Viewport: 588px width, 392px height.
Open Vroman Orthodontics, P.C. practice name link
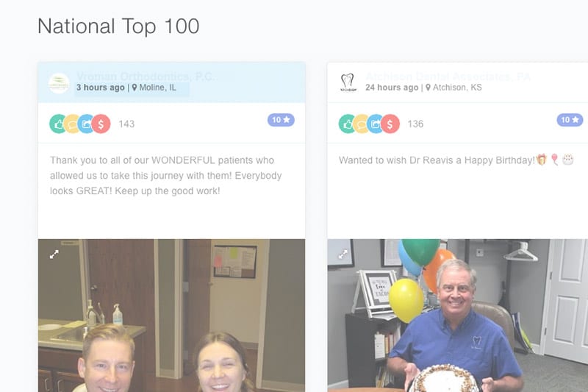(145, 76)
